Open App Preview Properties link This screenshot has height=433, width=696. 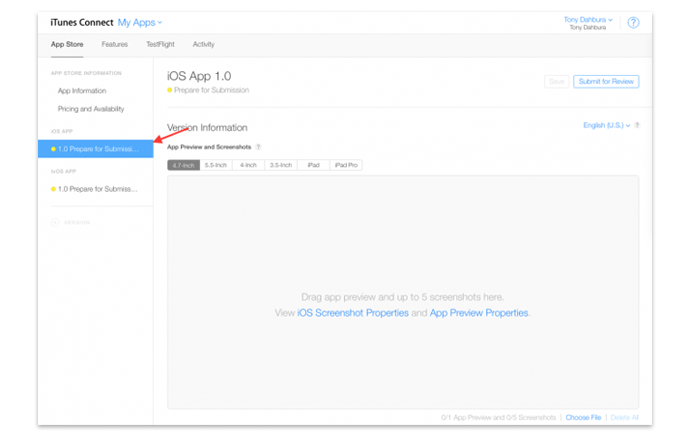[479, 313]
